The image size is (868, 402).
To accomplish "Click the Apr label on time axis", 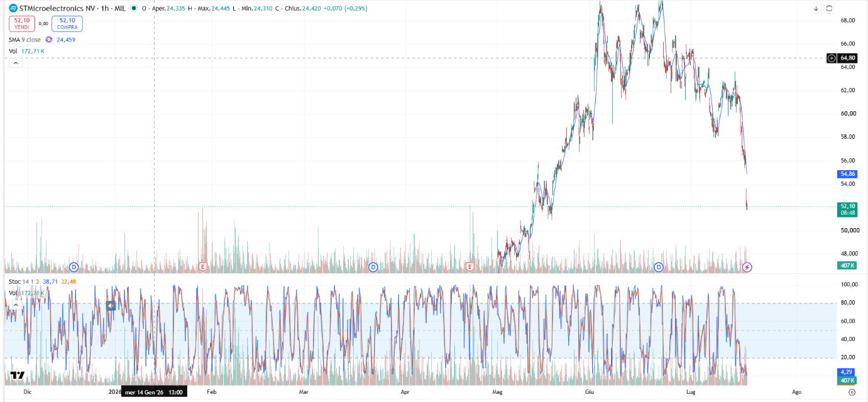I will tap(405, 392).
